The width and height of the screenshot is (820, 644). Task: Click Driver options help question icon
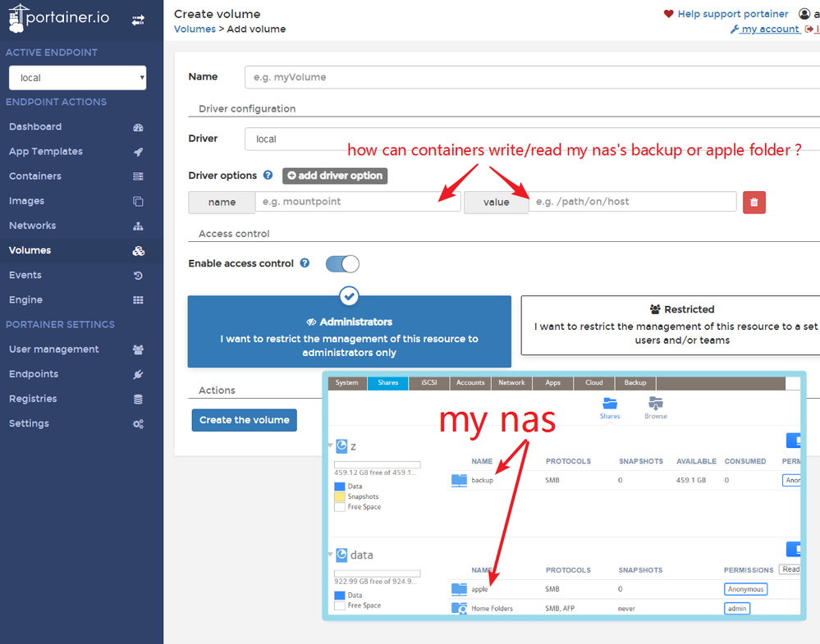(x=268, y=175)
